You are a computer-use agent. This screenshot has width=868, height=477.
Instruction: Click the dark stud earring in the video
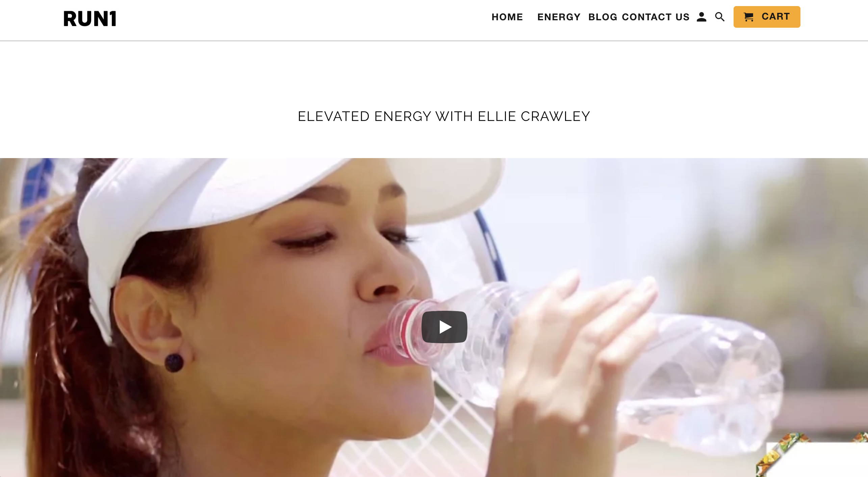[x=174, y=363]
